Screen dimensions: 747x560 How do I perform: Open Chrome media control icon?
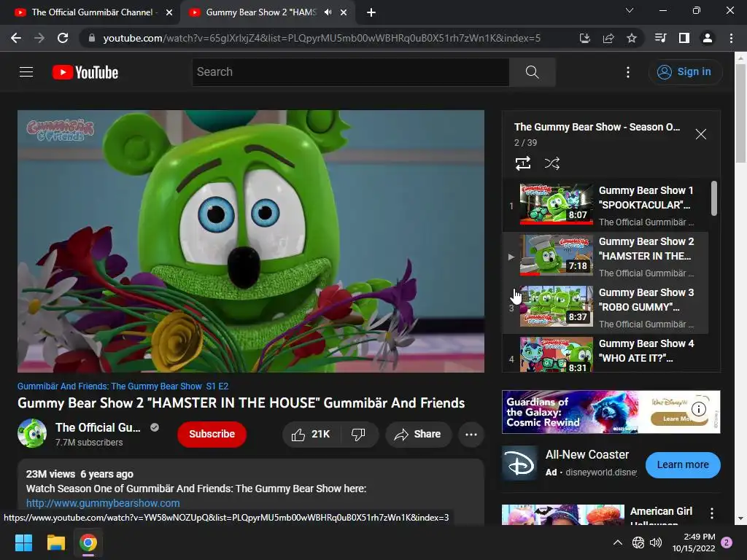pyautogui.click(x=660, y=38)
